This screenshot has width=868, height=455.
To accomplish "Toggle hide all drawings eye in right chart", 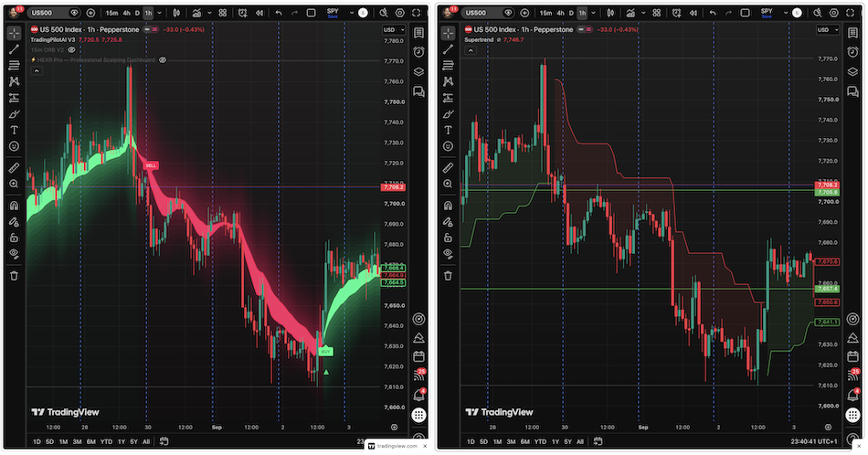I will [x=448, y=253].
